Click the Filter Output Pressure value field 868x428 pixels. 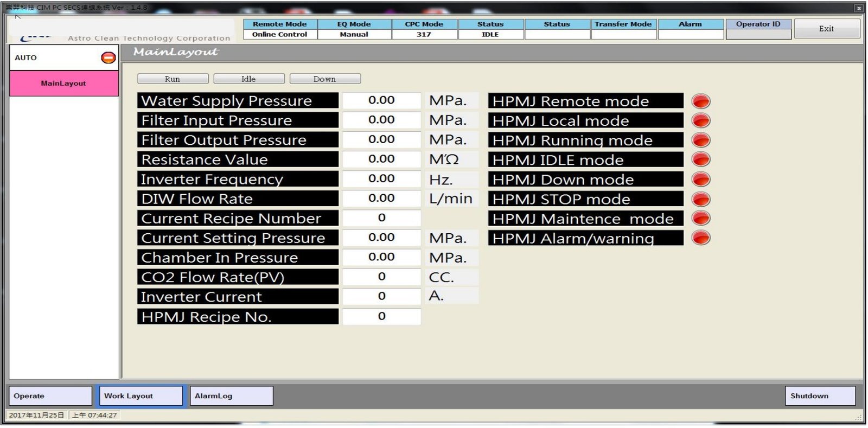pos(382,139)
